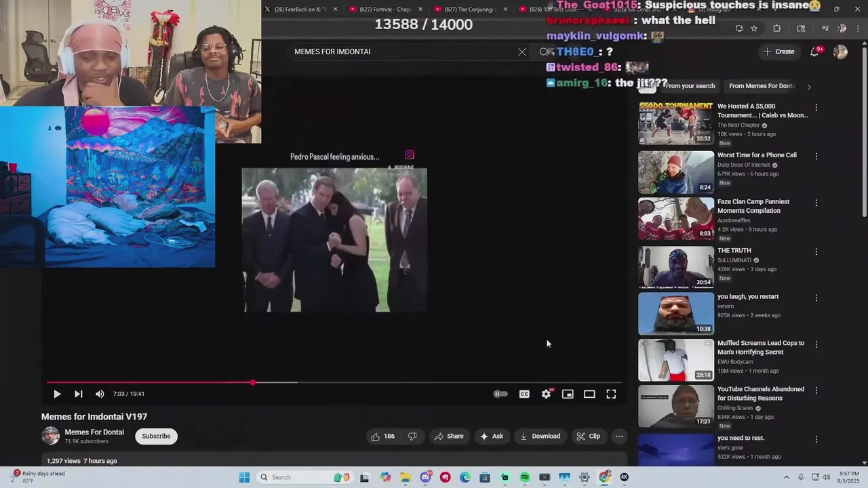Viewport: 868px width, 488px height.
Task: Open Spotify from the taskbar
Action: (x=525, y=477)
